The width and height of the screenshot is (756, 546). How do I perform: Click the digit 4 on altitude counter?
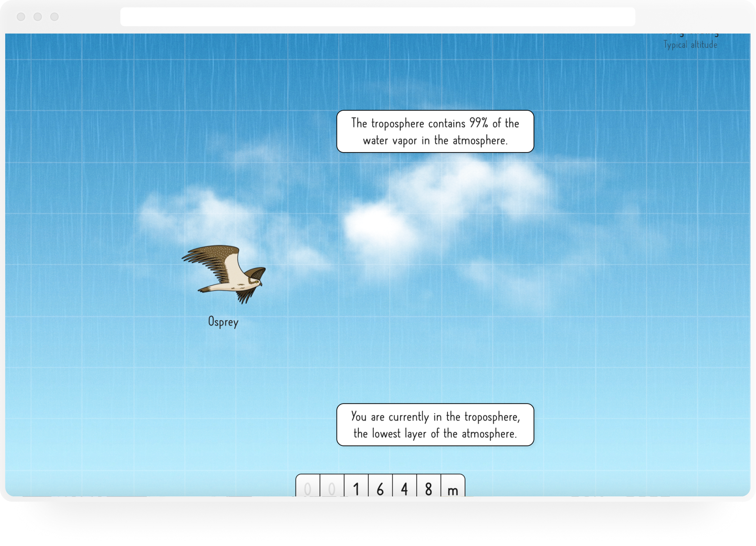404,489
